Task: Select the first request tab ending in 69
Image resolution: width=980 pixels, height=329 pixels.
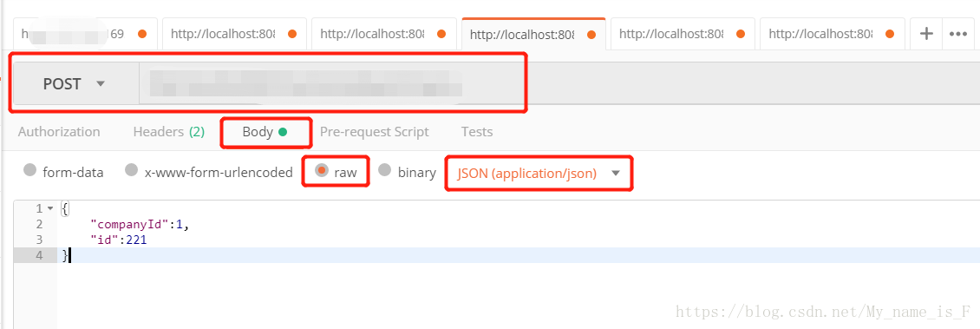Action: [85, 34]
